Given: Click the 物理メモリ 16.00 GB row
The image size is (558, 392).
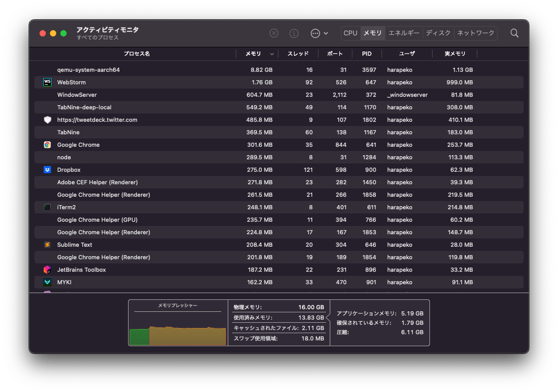Looking at the screenshot, I should pyautogui.click(x=278, y=307).
